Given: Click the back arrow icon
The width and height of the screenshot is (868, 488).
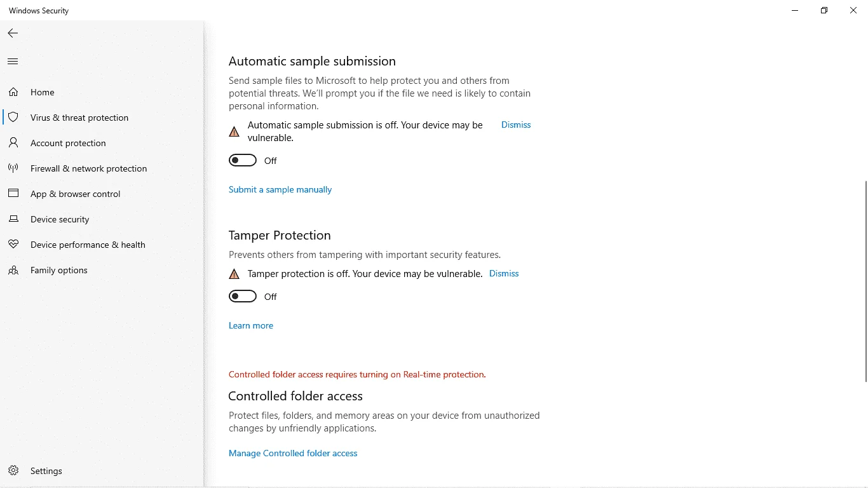Looking at the screenshot, I should pos(13,33).
